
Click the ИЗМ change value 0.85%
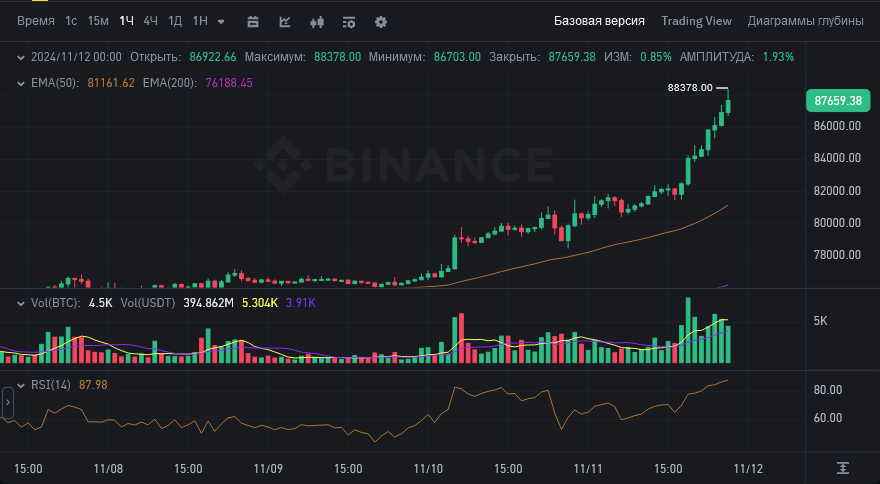(656, 57)
